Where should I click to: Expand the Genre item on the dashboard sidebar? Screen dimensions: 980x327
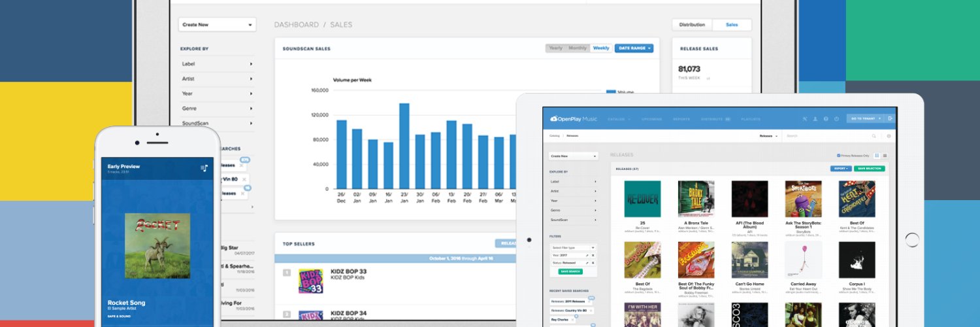217,109
